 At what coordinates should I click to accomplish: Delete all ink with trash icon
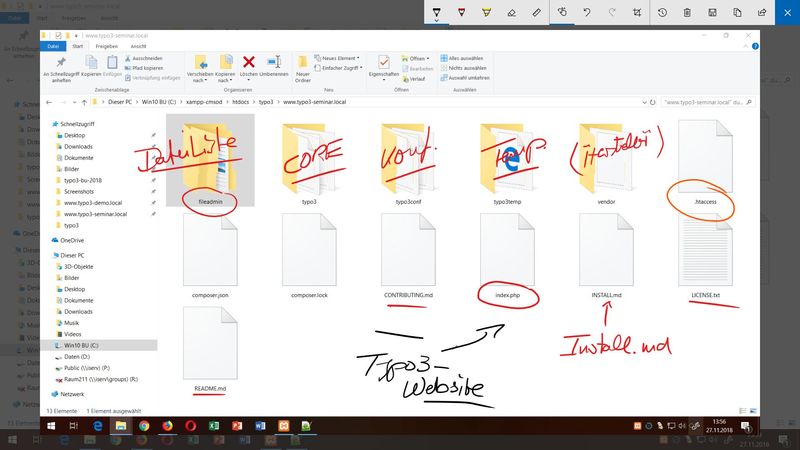click(x=687, y=12)
